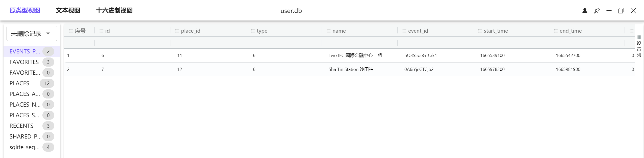Open the id column menu icon
Screen dimensions: 644x158
tap(101, 31)
